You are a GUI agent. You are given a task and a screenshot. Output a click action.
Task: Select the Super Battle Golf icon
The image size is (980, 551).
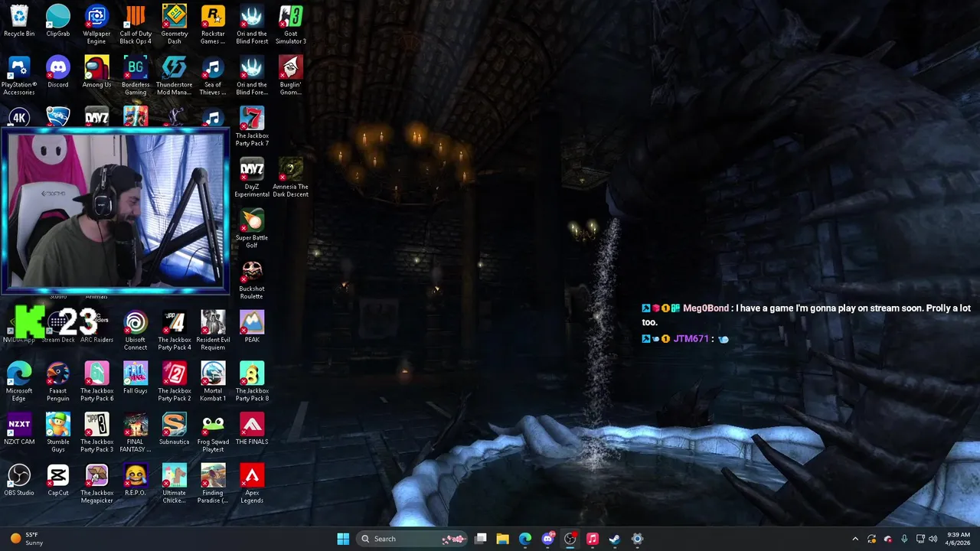pyautogui.click(x=252, y=229)
